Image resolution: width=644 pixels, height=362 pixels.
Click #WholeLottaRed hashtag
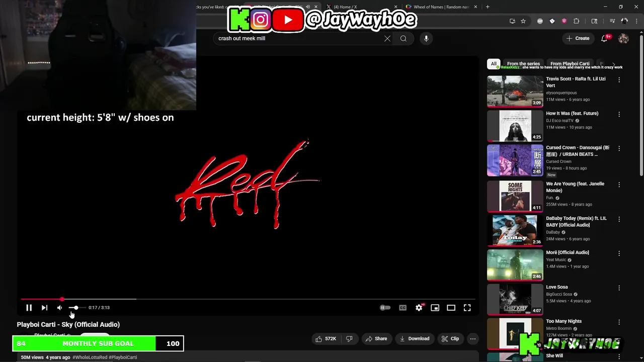(x=90, y=357)
